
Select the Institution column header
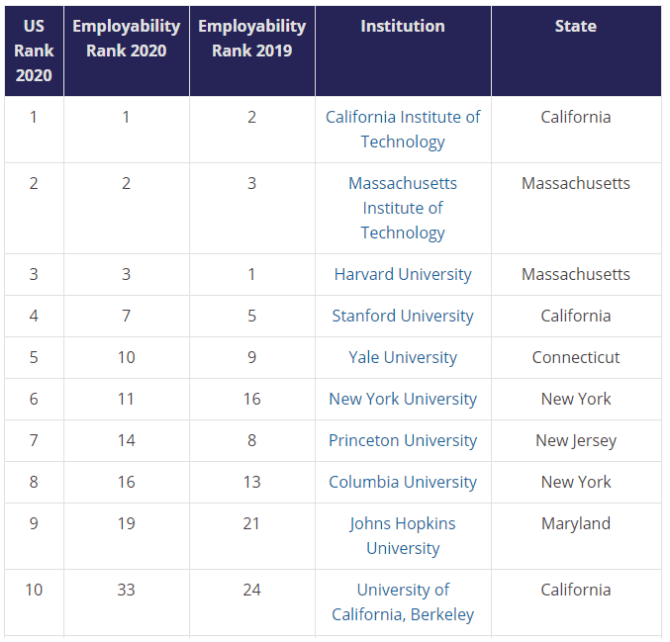point(402,27)
